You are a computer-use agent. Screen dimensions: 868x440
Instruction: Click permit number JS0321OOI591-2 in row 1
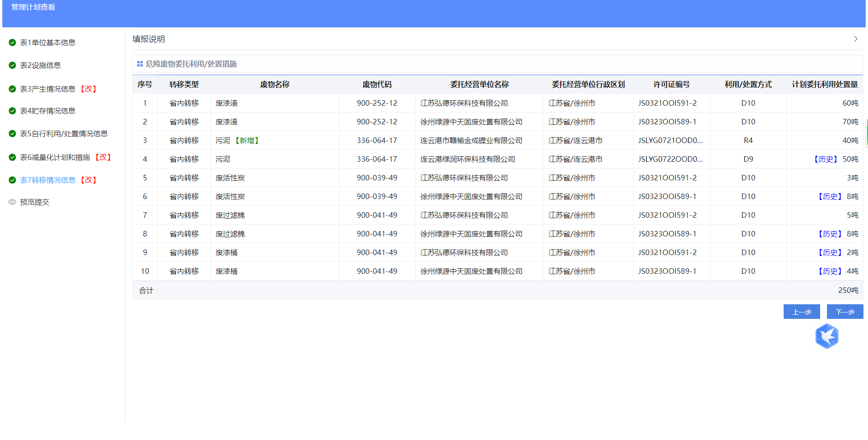click(x=667, y=103)
